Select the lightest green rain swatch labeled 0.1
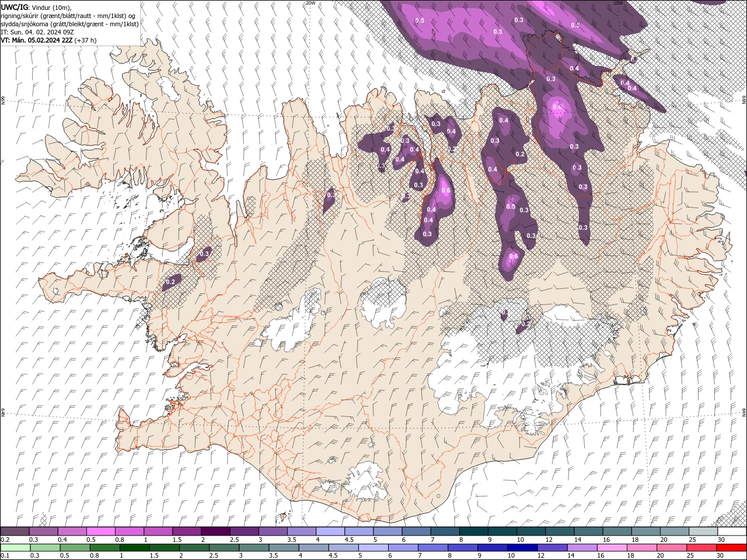747x560 pixels. 15,548
